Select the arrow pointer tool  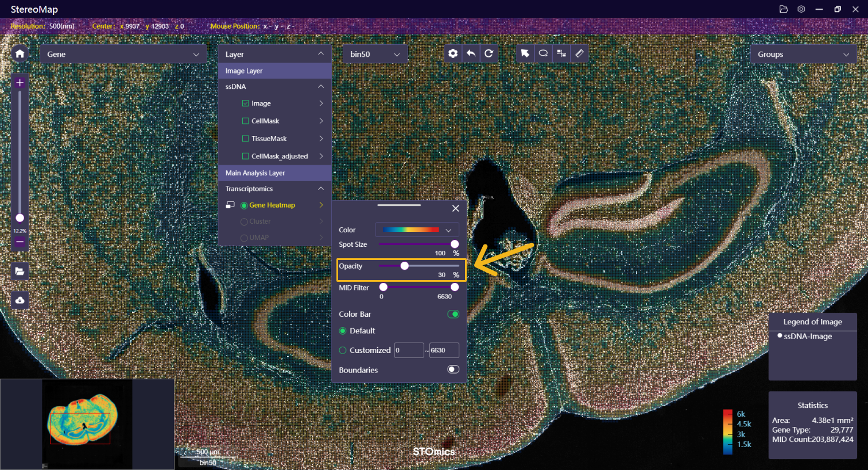point(525,53)
